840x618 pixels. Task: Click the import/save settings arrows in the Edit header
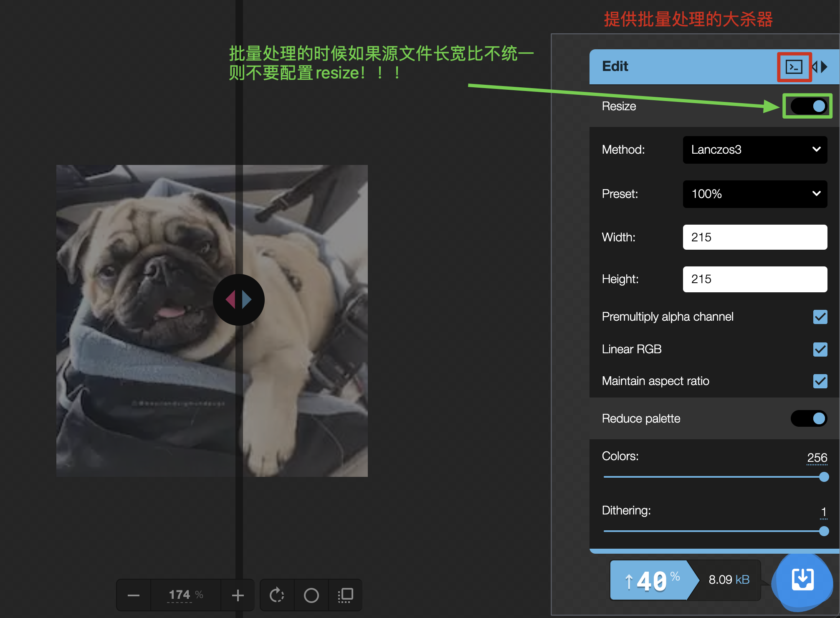pos(820,67)
